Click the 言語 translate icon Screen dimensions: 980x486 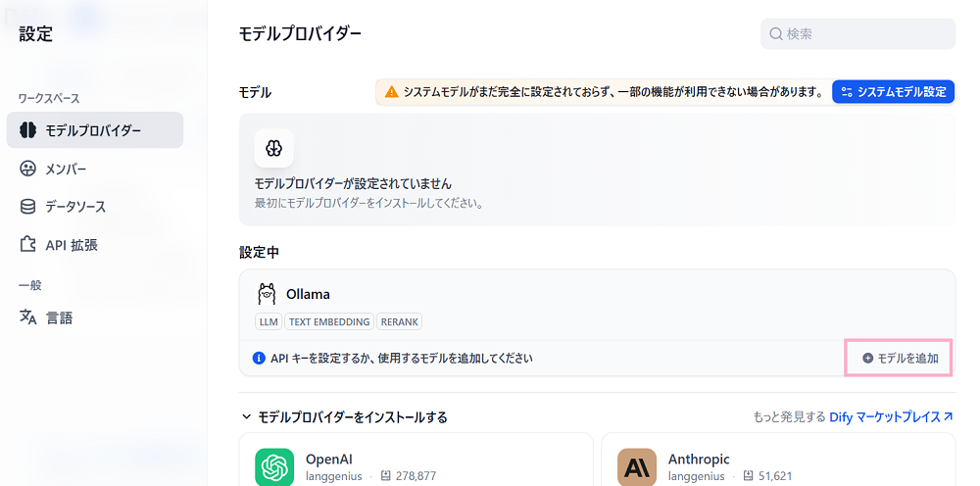point(27,317)
